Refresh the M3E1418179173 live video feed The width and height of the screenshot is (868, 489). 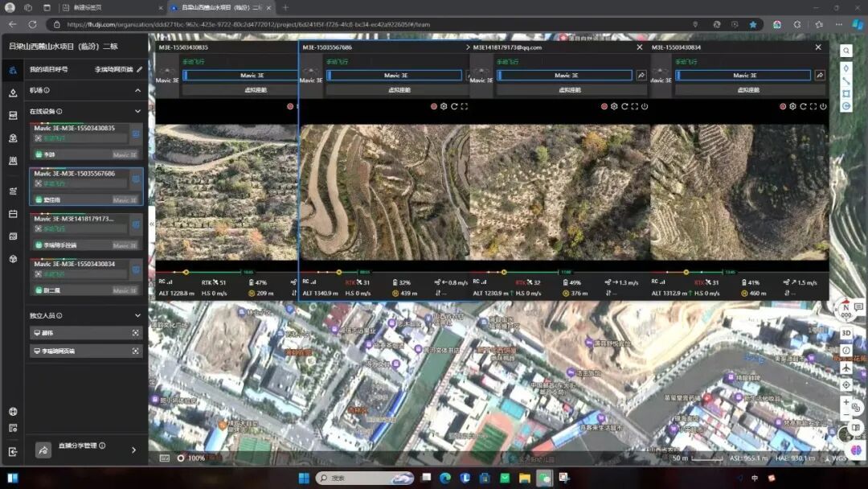(x=624, y=106)
